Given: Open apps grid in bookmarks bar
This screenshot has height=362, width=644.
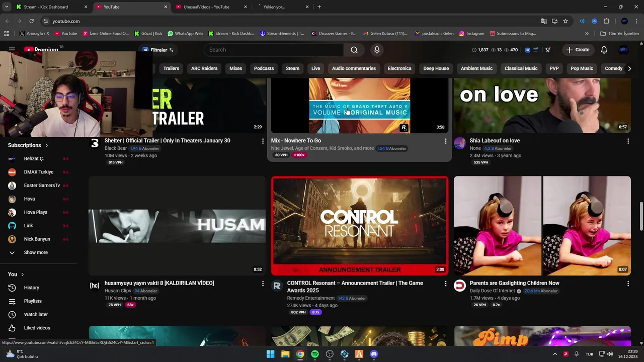Looking at the screenshot, I should pyautogui.click(x=7, y=34).
